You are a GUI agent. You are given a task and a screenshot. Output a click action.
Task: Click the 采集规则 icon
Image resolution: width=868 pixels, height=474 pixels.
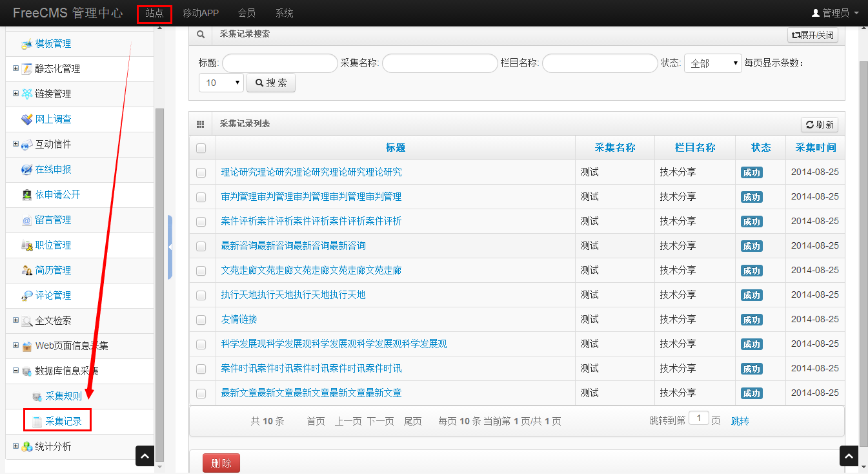[x=37, y=397]
